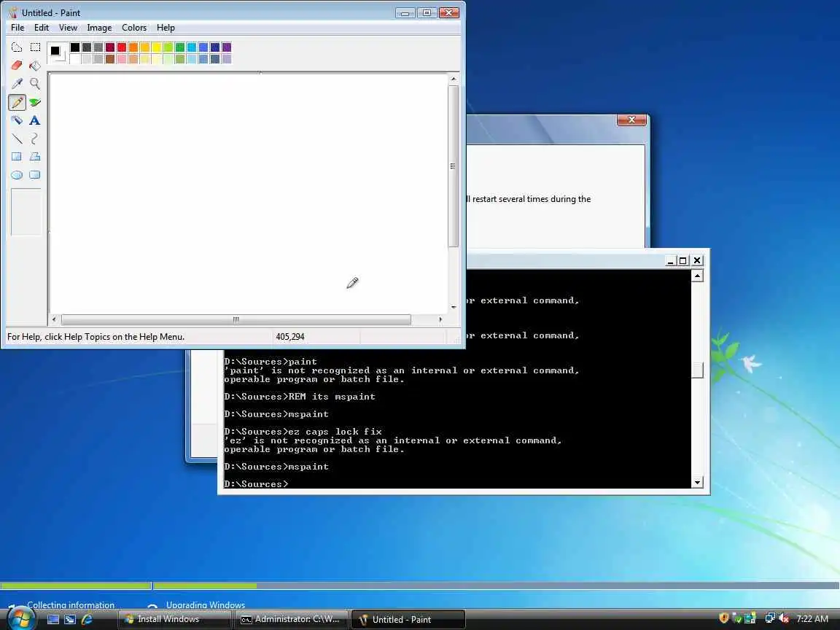Click the 'D:\Sources>REM its mspaint' line
The height and width of the screenshot is (630, 840).
300,397
